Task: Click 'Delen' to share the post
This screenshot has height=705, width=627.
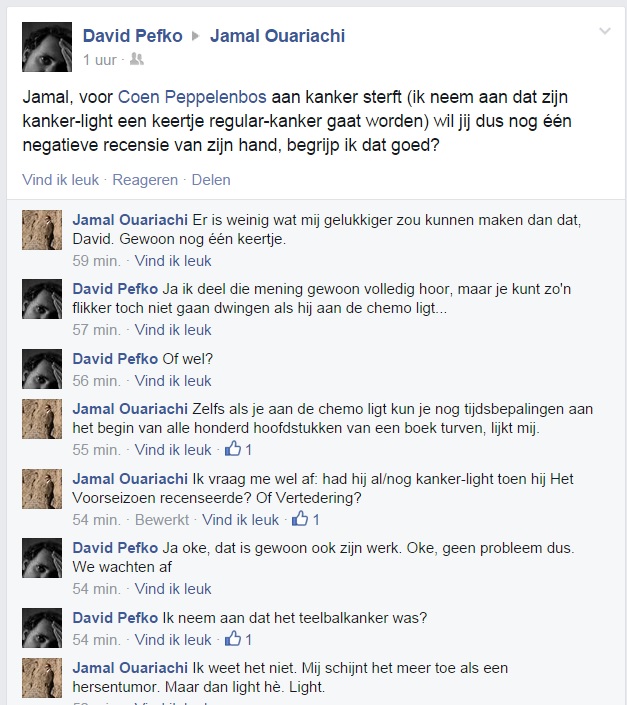Action: tap(211, 180)
